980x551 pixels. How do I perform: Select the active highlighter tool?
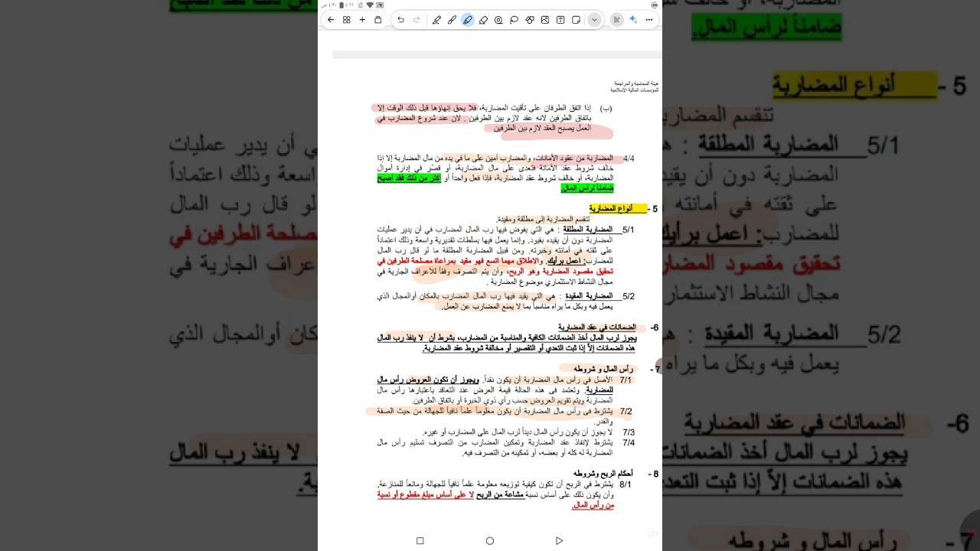467,20
